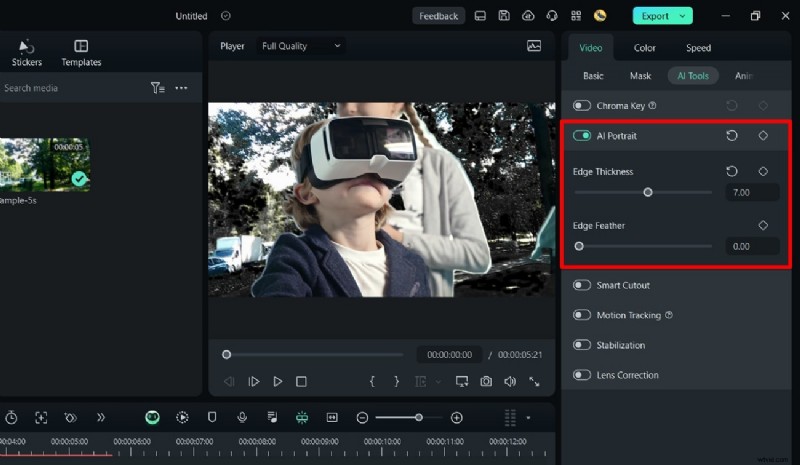Add a marker to timeline
Image resolution: width=800 pixels, height=465 pixels.
pyautogui.click(x=212, y=418)
